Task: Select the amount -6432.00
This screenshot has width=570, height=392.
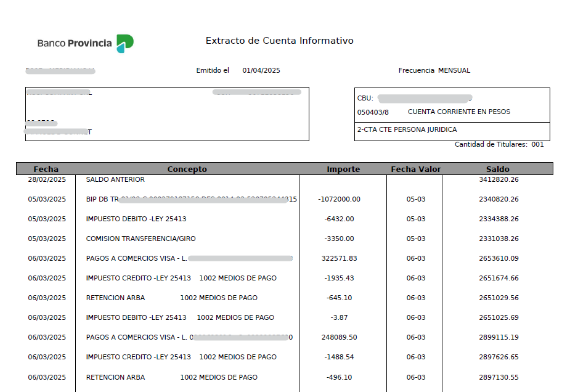Action: click(339, 219)
